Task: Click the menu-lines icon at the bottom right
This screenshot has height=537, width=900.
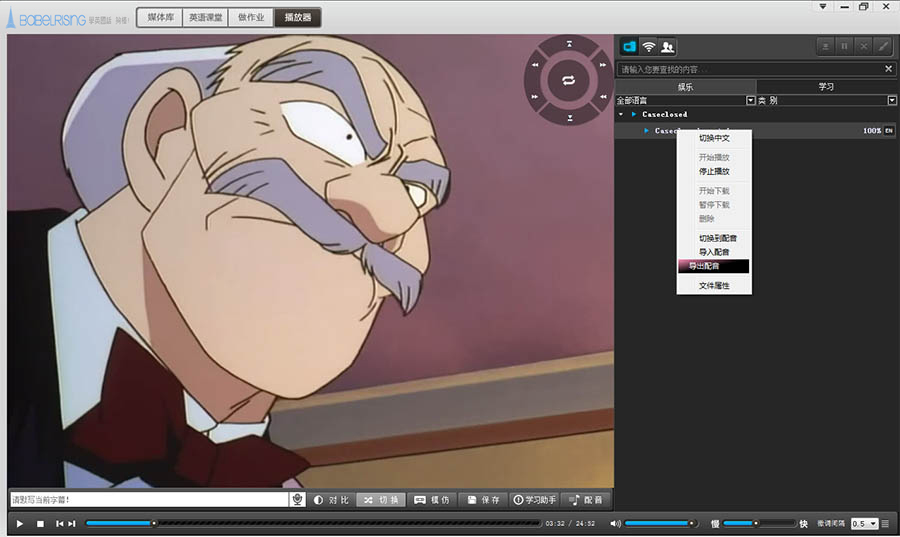Action: 886,523
